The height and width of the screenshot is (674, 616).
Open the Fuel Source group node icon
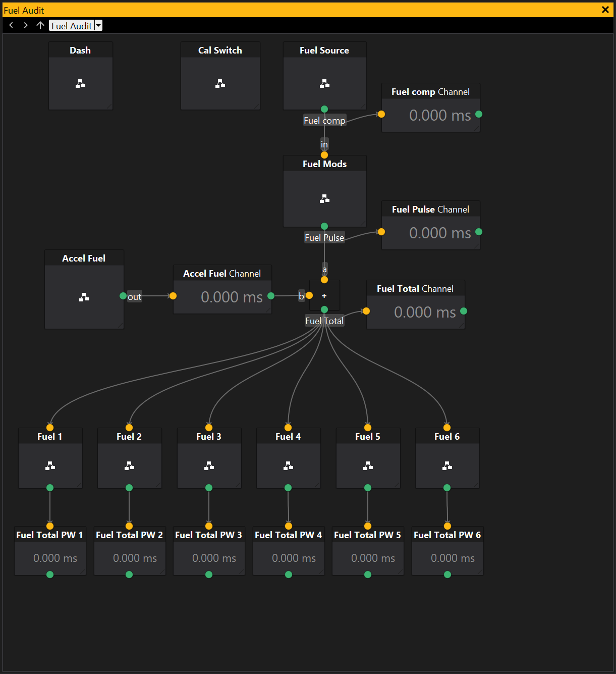coord(324,84)
